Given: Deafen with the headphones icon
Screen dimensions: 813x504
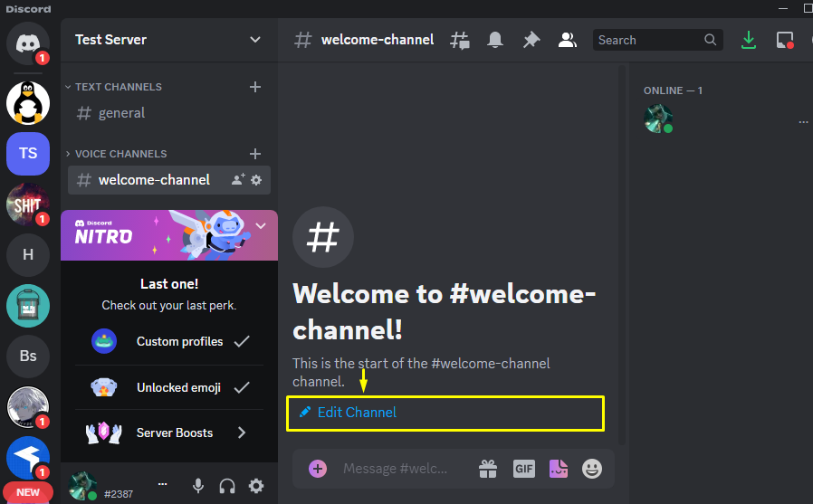Looking at the screenshot, I should 227,486.
